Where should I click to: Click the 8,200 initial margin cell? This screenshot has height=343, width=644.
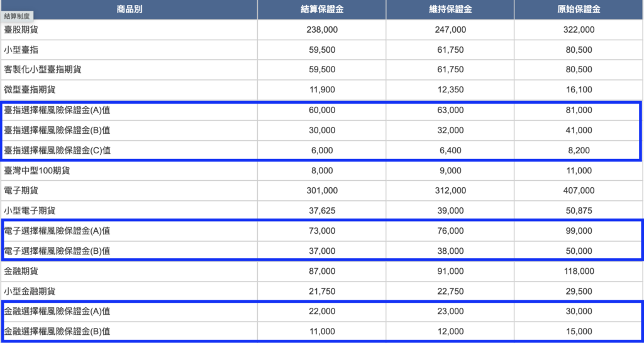click(x=579, y=151)
